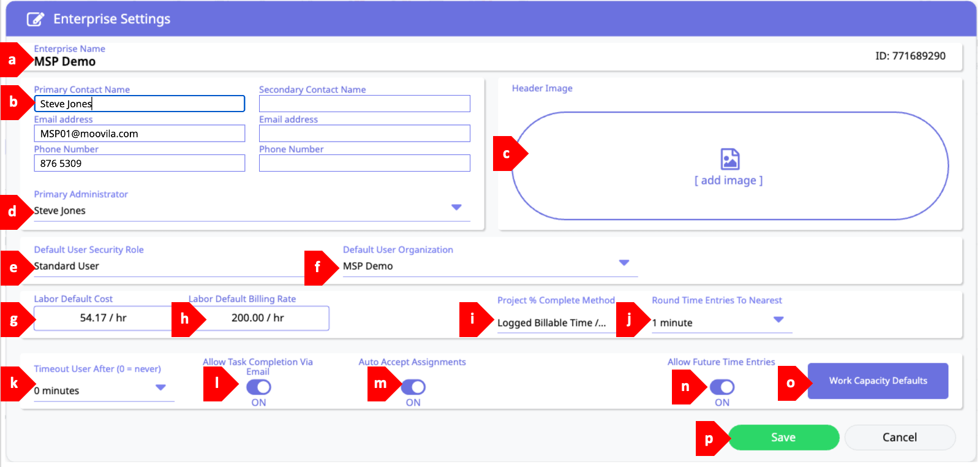
Task: Click the Enterprise Settings edit pencil icon
Action: point(35,19)
